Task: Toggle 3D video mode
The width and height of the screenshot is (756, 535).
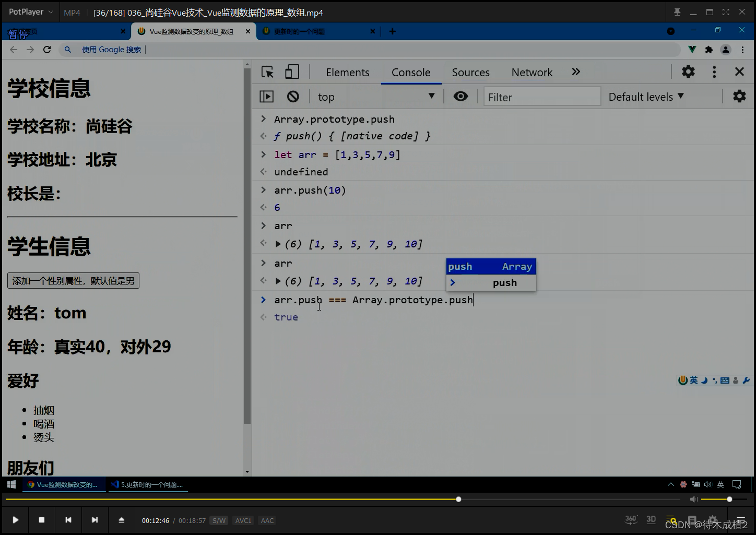Action: pyautogui.click(x=651, y=519)
